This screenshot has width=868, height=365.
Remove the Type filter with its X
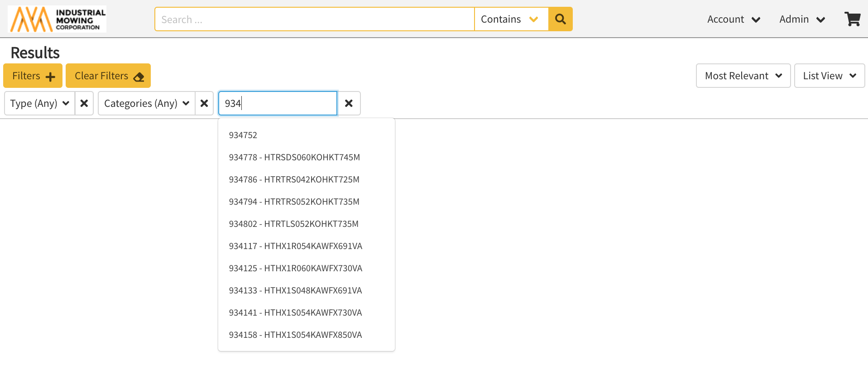(x=84, y=103)
